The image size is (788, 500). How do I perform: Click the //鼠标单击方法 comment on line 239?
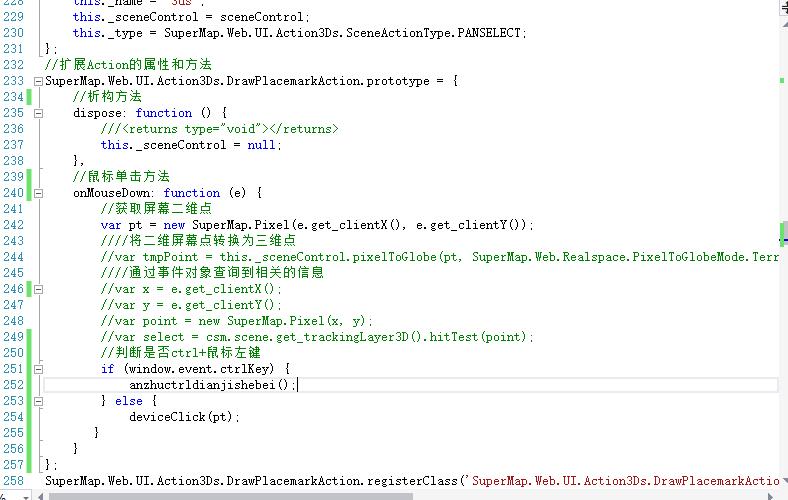pos(121,177)
